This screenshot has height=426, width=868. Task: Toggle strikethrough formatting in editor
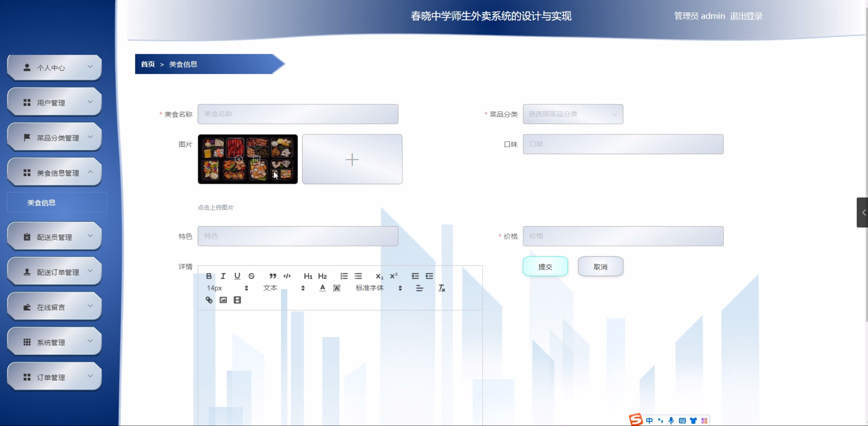(x=251, y=276)
